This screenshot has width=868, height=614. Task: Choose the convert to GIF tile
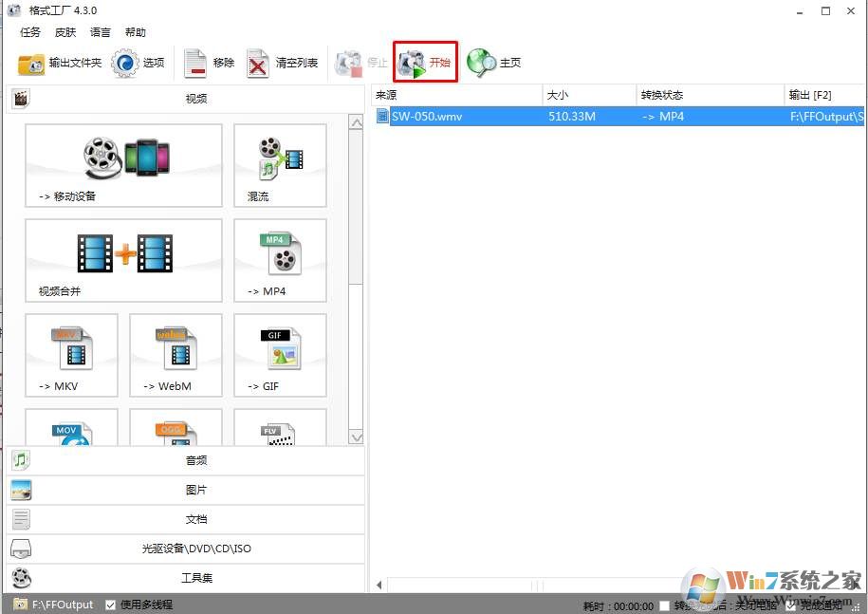coord(280,356)
